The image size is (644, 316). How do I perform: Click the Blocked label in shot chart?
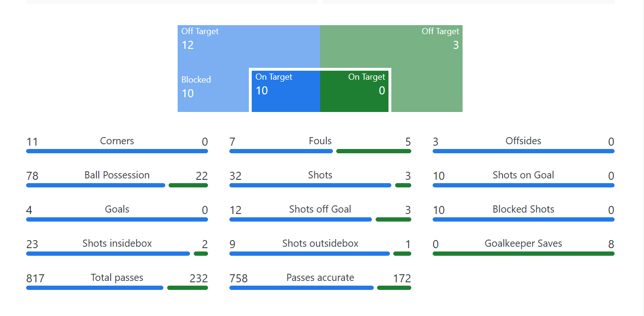tap(196, 80)
